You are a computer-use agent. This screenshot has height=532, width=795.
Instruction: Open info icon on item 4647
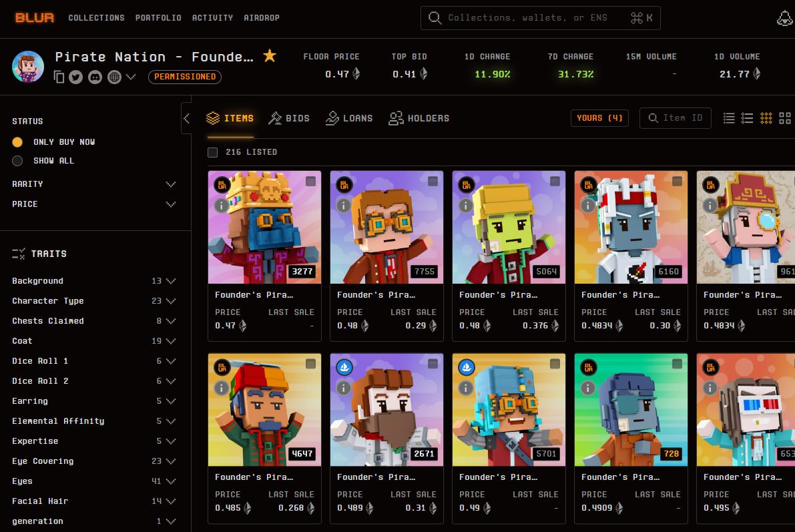(222, 388)
